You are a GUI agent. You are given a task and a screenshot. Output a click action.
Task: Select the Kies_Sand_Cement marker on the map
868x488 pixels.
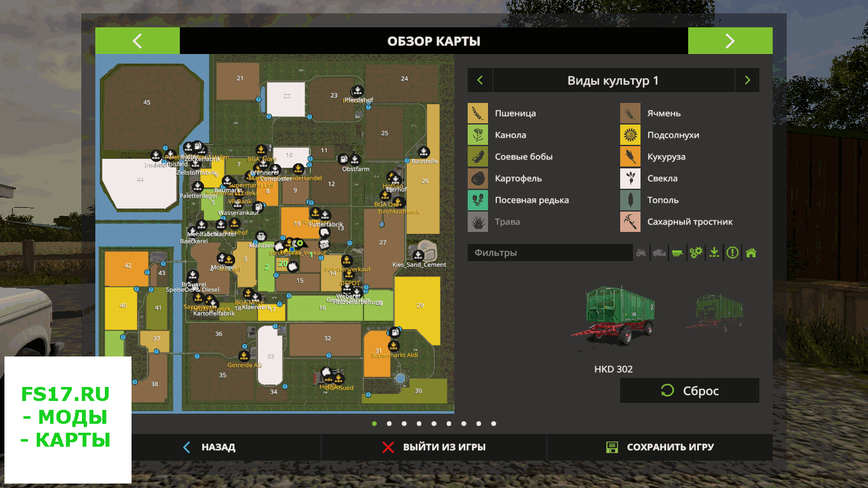click(x=419, y=255)
